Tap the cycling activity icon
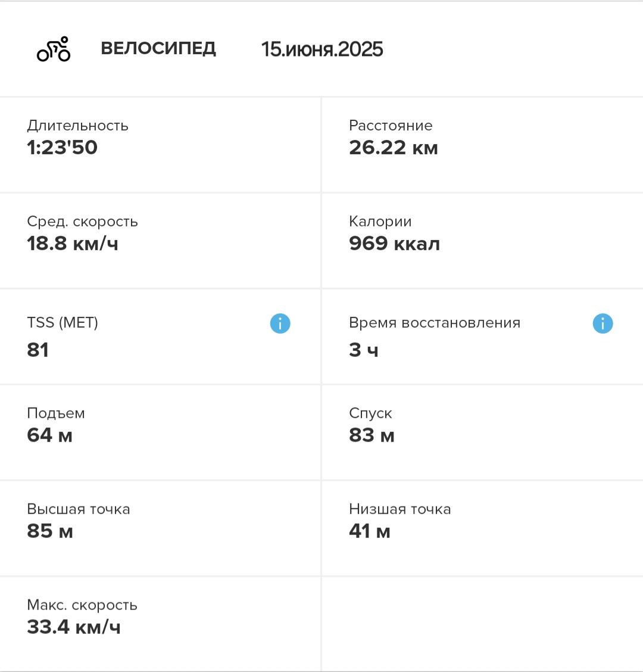 pyautogui.click(x=54, y=49)
